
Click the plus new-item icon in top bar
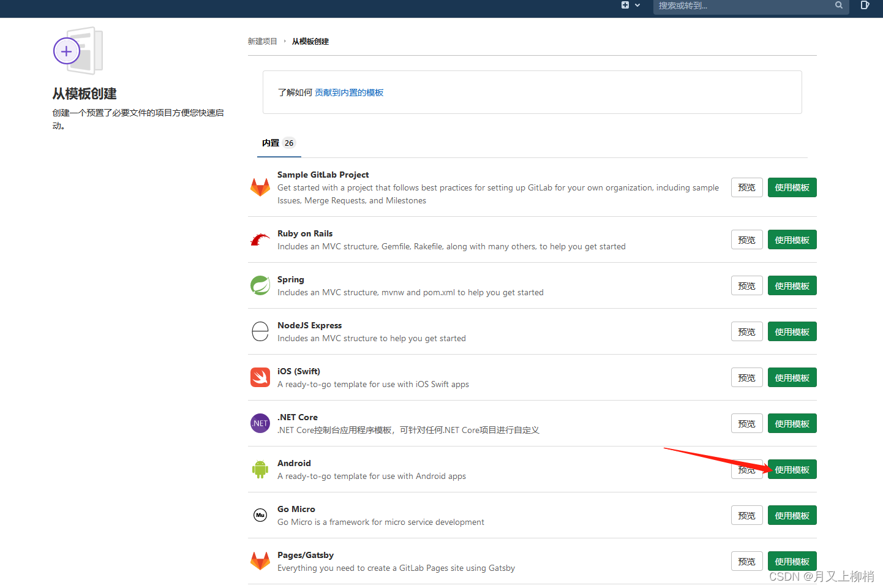pos(625,5)
